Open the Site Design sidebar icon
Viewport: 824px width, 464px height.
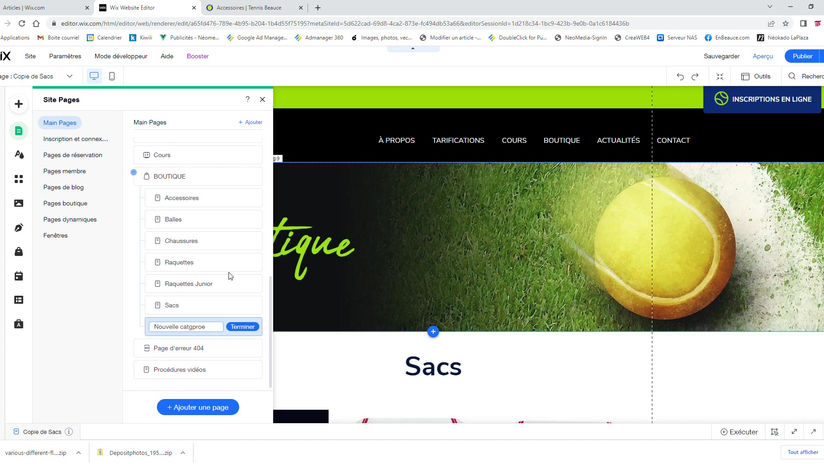click(19, 154)
